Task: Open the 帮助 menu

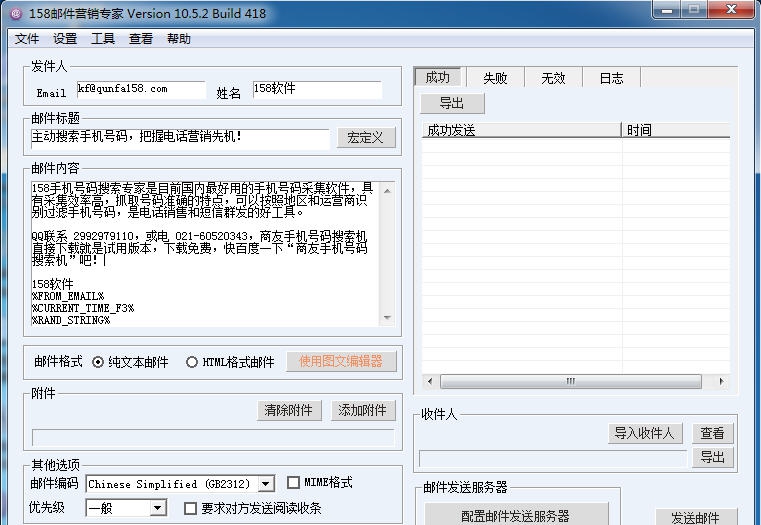Action: click(x=179, y=39)
